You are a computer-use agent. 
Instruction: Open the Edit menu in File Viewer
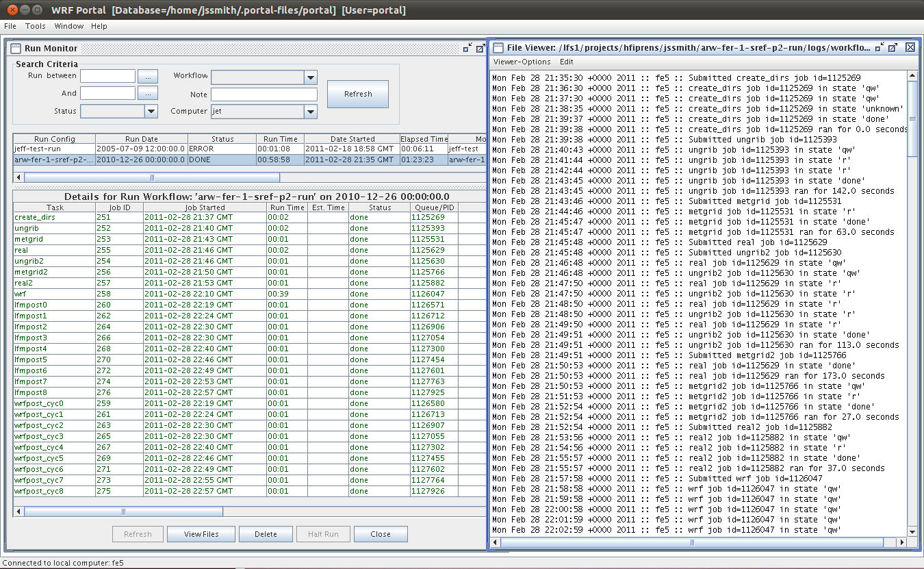tap(566, 62)
